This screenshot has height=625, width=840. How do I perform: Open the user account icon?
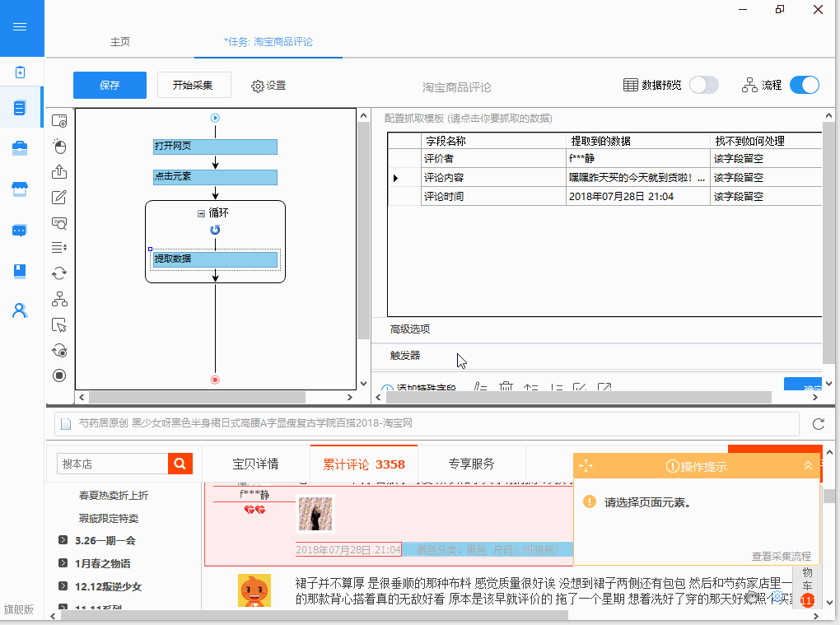click(20, 310)
